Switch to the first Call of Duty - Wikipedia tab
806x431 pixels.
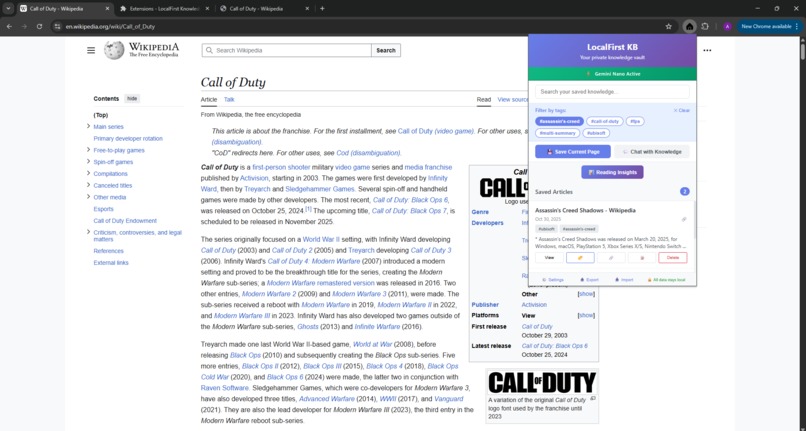pos(64,8)
